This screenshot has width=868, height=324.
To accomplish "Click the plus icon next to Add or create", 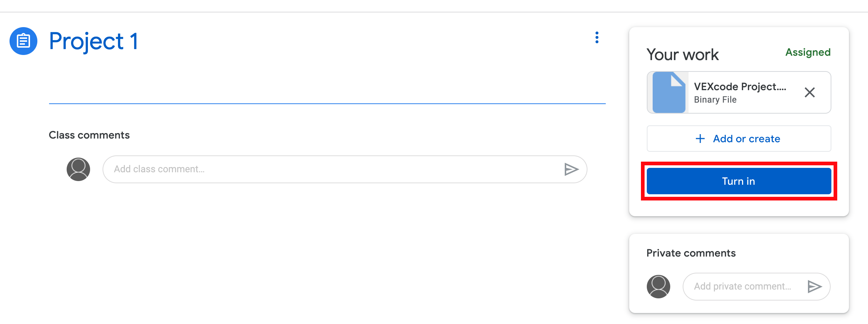I will pos(700,139).
